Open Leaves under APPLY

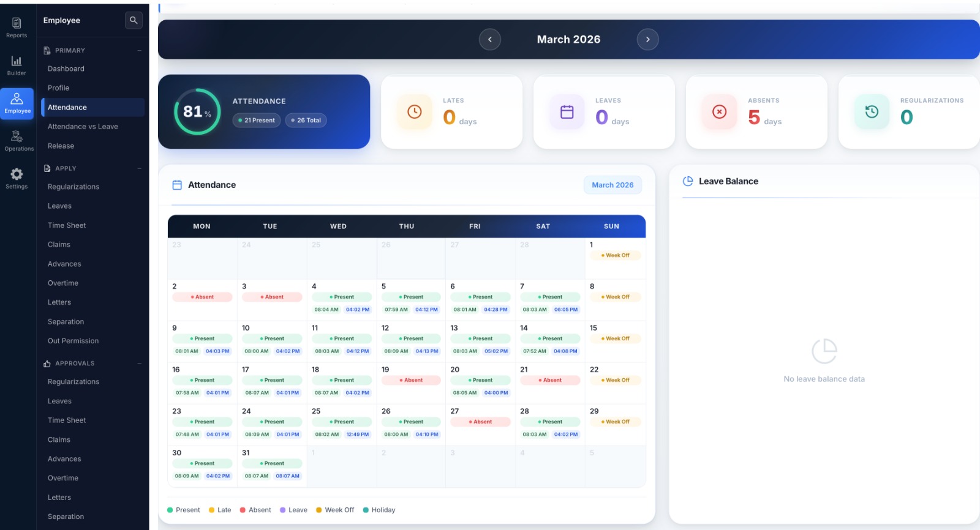coord(59,206)
